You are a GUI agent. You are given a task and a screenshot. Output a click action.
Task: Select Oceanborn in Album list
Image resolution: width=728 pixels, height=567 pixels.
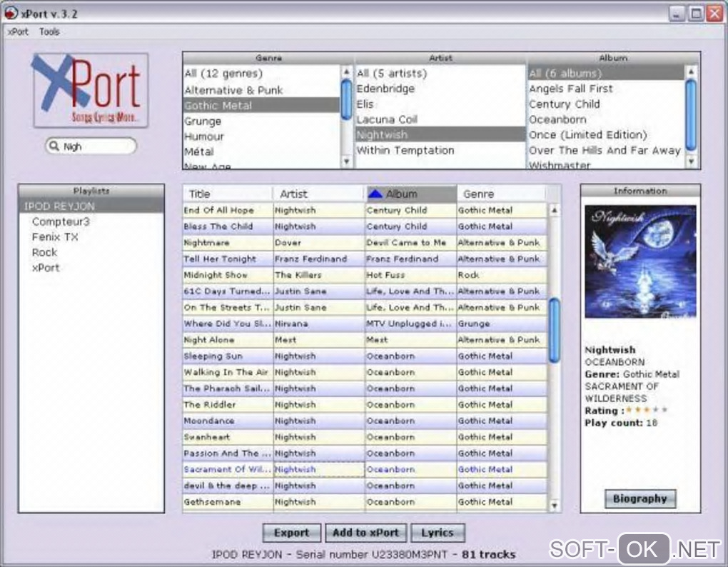[606, 119]
